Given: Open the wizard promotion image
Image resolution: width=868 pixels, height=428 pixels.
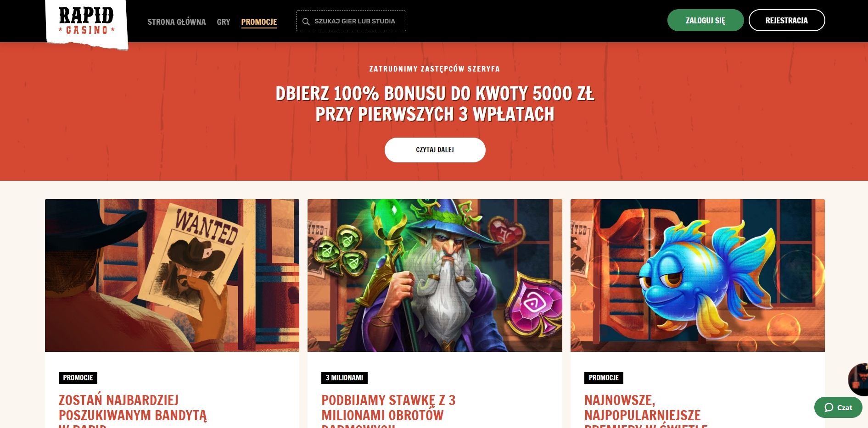Looking at the screenshot, I should [435, 275].
